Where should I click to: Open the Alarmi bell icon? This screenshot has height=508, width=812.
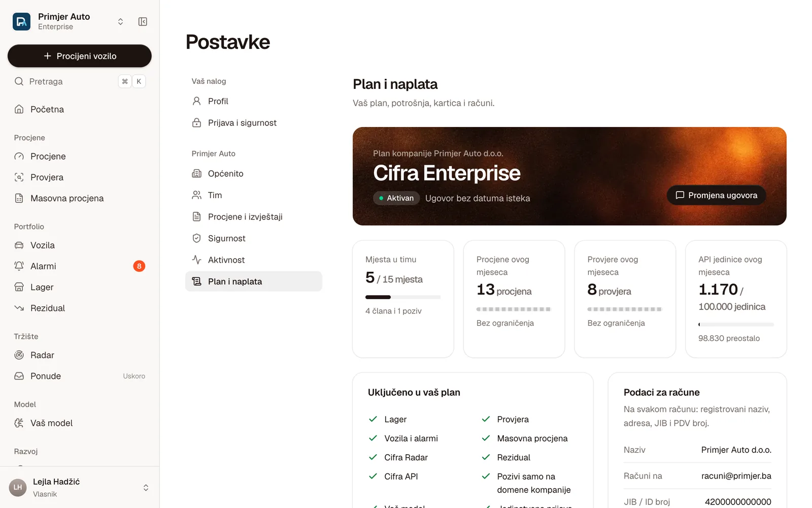19,266
